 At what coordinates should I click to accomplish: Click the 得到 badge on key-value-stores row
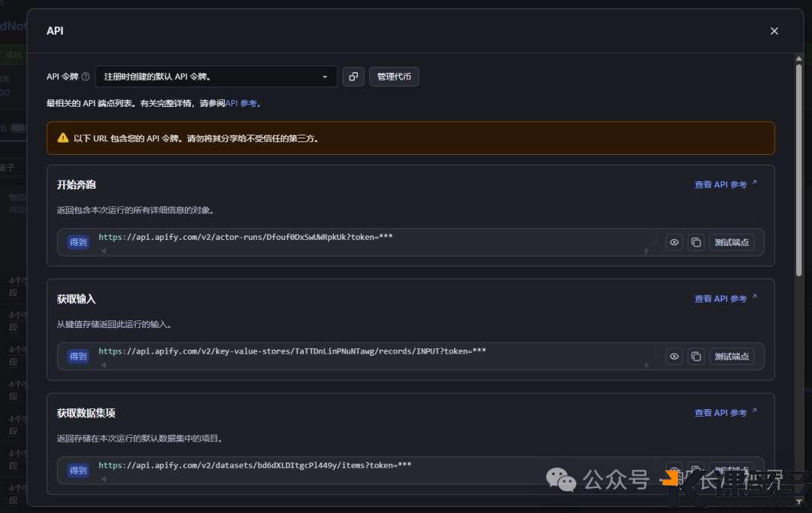click(x=78, y=357)
